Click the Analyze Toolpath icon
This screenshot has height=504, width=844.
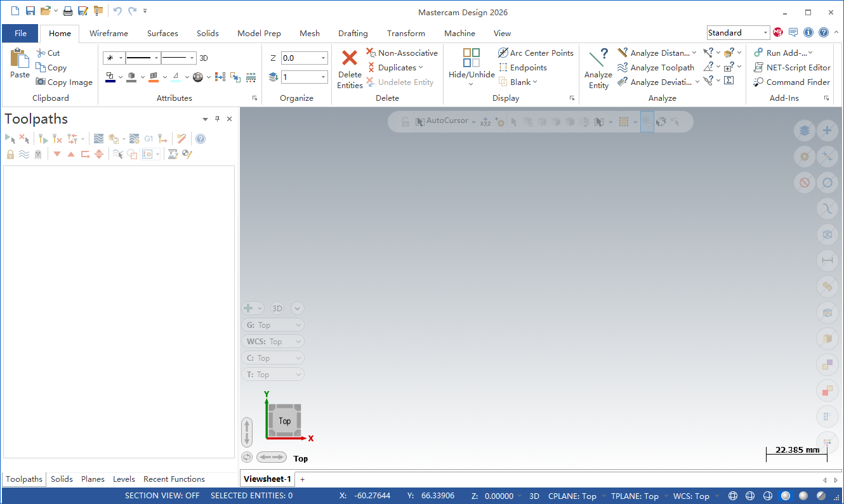(x=623, y=67)
